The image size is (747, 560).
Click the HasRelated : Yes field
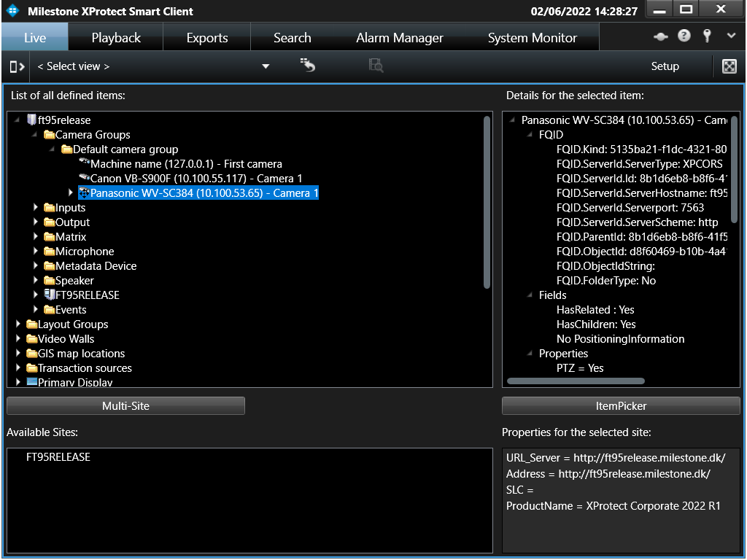[x=595, y=310]
